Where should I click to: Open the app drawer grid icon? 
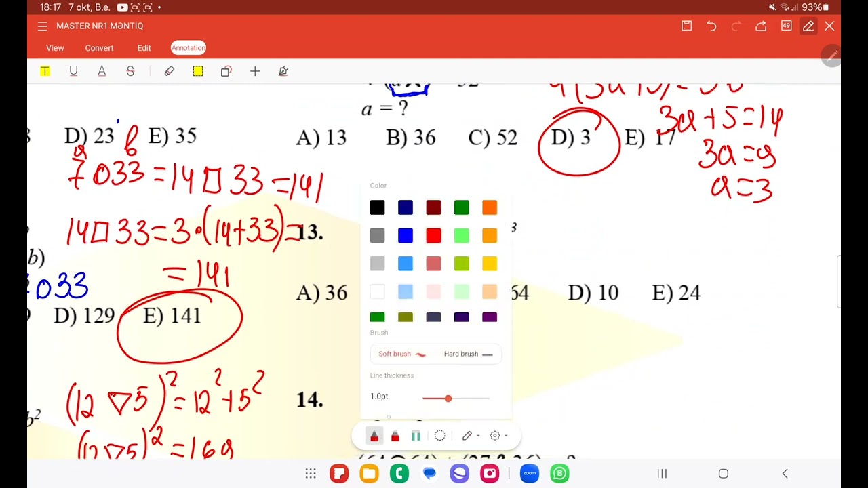tap(311, 474)
